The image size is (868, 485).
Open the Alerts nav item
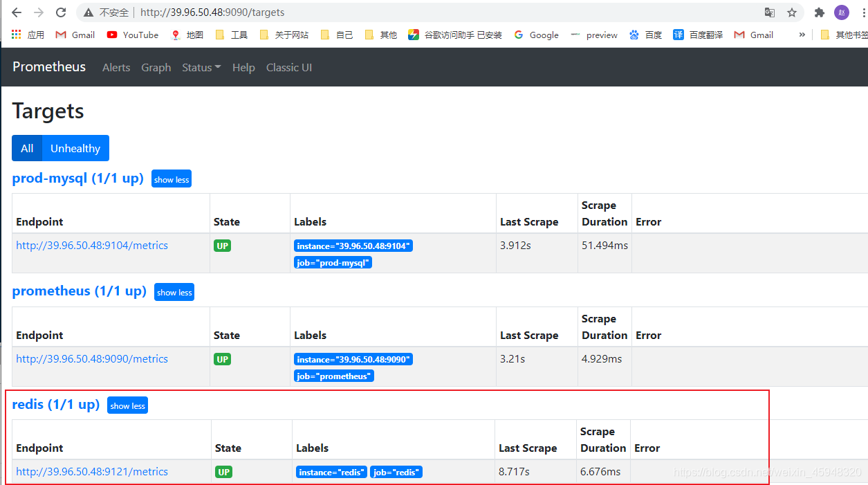(116, 68)
